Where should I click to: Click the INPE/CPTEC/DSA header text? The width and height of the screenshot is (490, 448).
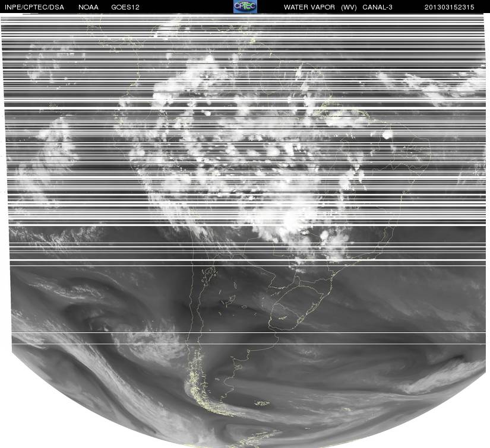(x=34, y=7)
